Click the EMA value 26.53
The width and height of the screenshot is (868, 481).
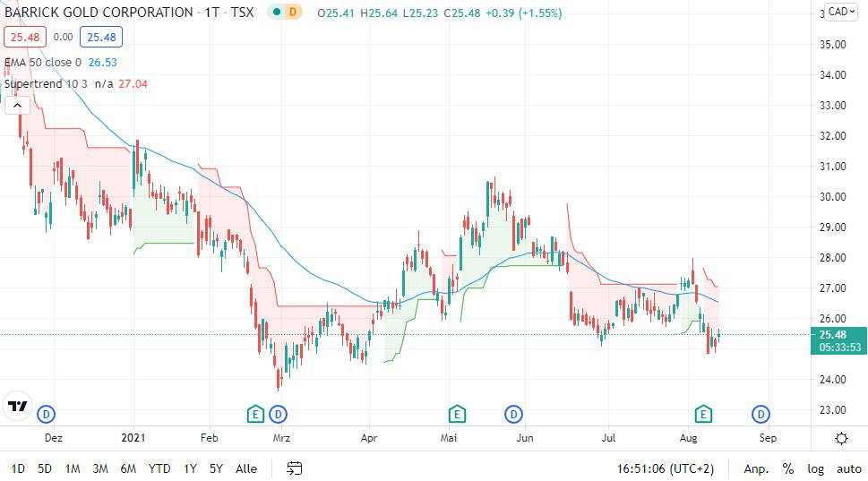click(103, 63)
